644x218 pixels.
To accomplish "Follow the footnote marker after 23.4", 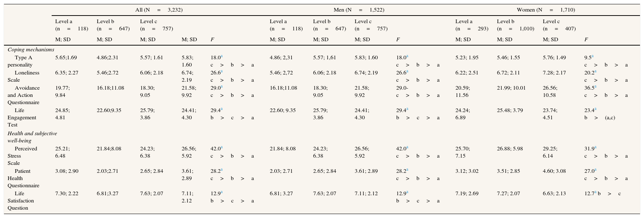I will pyautogui.click(x=595, y=109).
